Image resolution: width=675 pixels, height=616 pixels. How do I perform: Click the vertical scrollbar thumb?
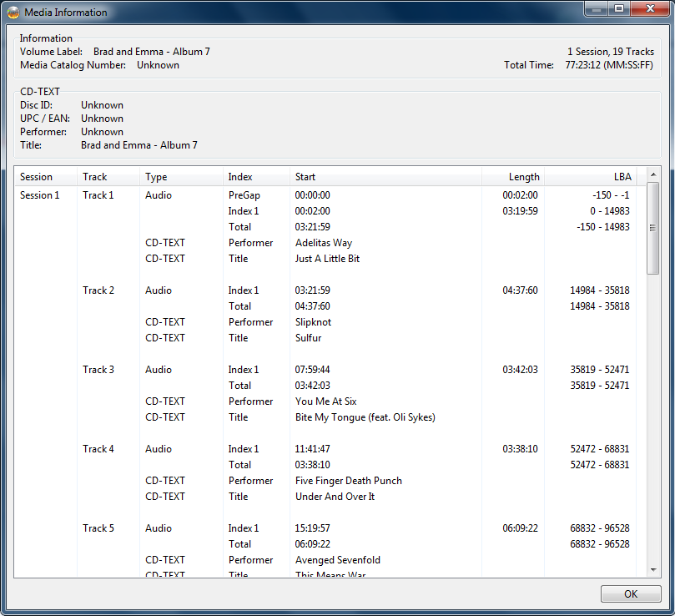[653, 228]
